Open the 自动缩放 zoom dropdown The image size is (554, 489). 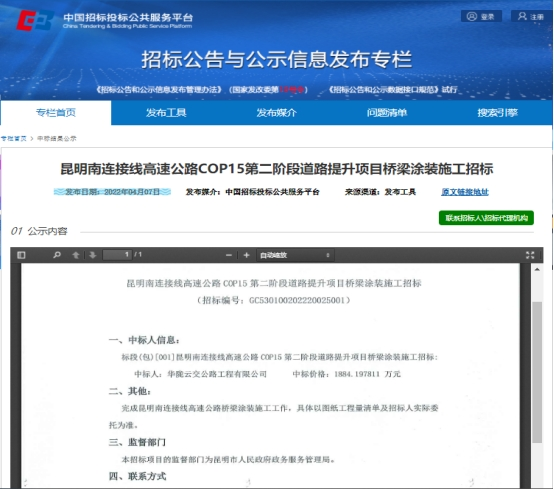295,255
